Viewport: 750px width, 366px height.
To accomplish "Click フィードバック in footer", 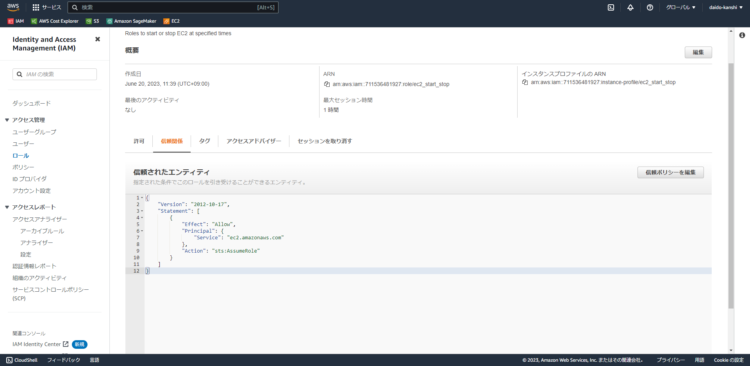I will tap(64, 360).
